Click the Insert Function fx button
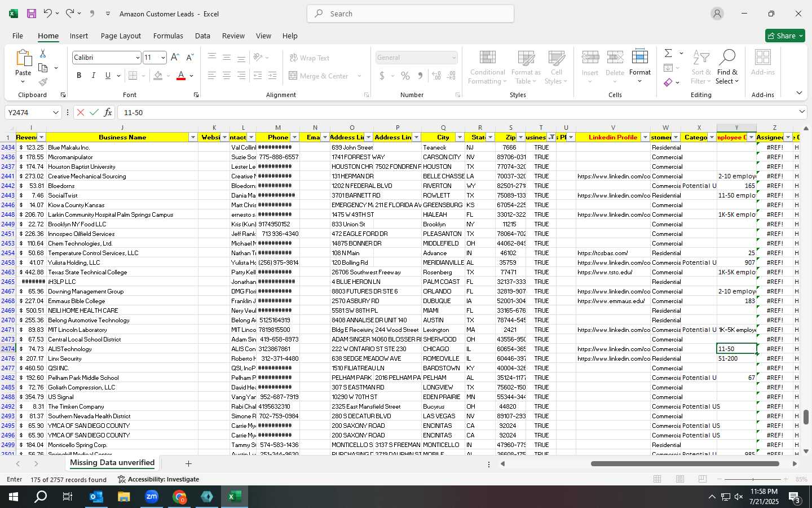The width and height of the screenshot is (812, 508). point(108,112)
